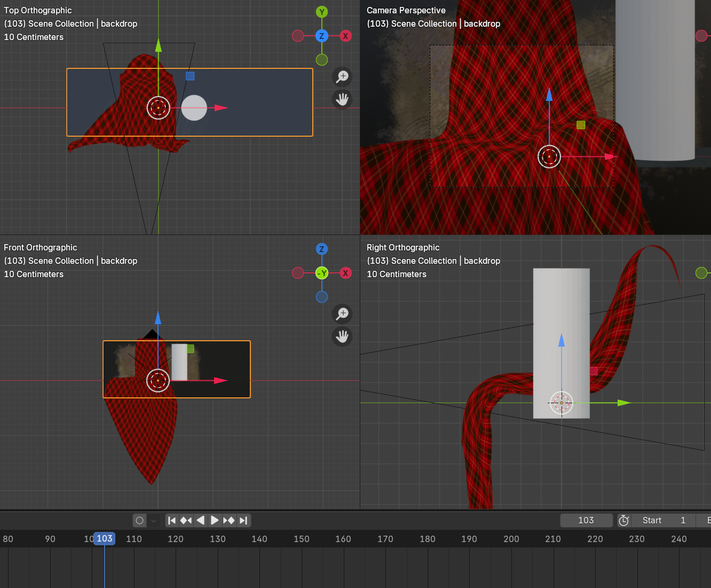
Task: Click the 'Camera Perspective' view label
Action: click(406, 10)
